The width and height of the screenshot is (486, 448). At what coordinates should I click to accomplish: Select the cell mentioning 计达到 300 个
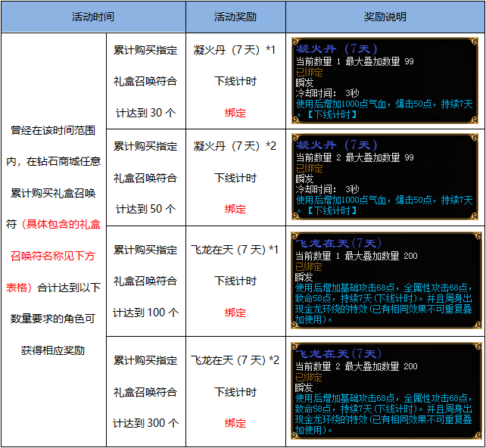tap(146, 391)
